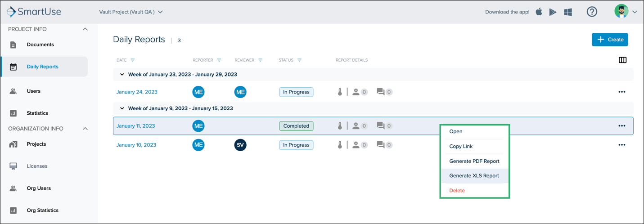
Task: Open the Vault Project selector dropdown
Action: coord(131,12)
